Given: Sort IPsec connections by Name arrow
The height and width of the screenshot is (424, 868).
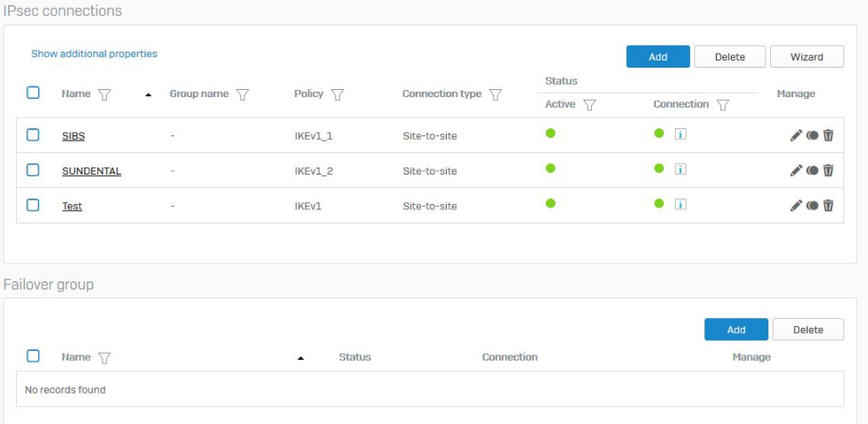Looking at the screenshot, I should (x=148, y=94).
